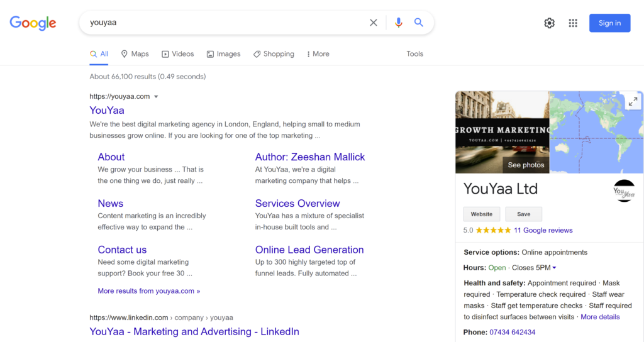Click the blue magnifier search icon
Screen dimensions: 644x342
[x=418, y=23]
